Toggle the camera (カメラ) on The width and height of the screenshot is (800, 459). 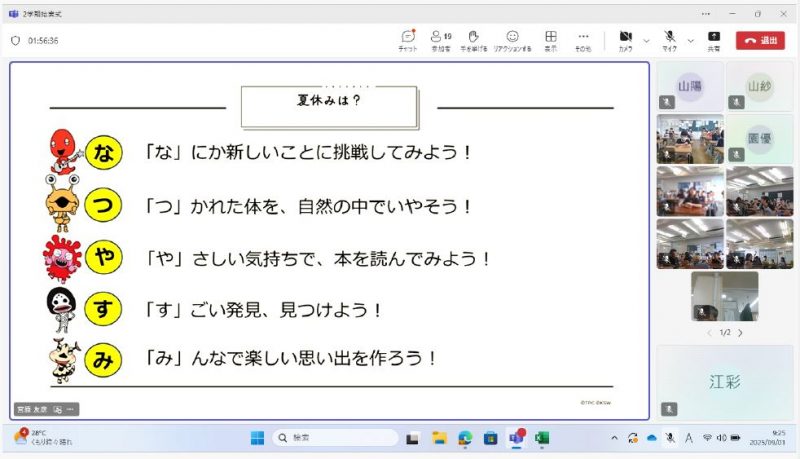pyautogui.click(x=625, y=39)
